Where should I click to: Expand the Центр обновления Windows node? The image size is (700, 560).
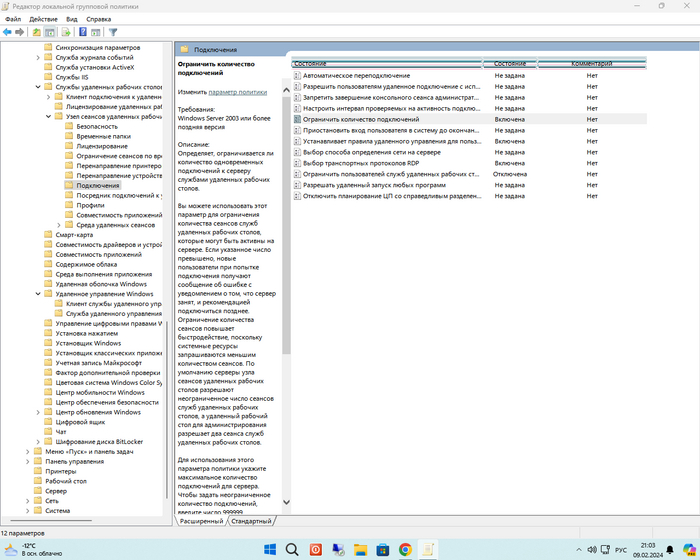[x=38, y=412]
